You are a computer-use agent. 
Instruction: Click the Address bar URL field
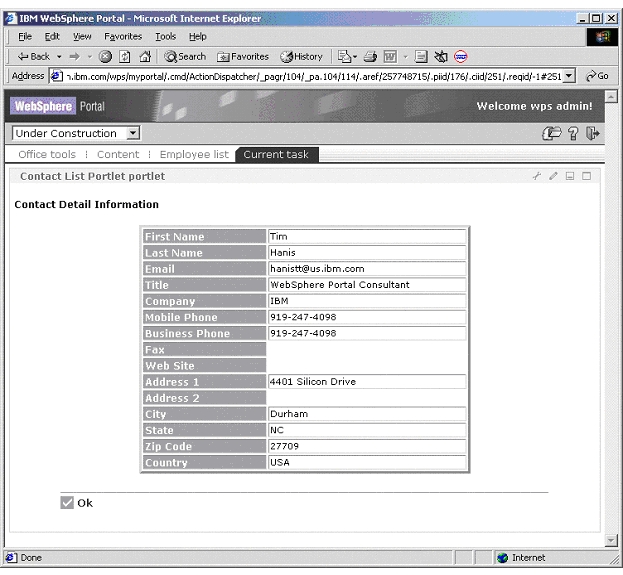point(313,76)
